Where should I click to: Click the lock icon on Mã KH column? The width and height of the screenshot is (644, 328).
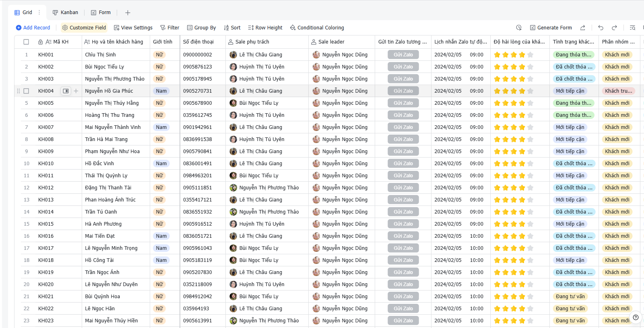(x=41, y=42)
